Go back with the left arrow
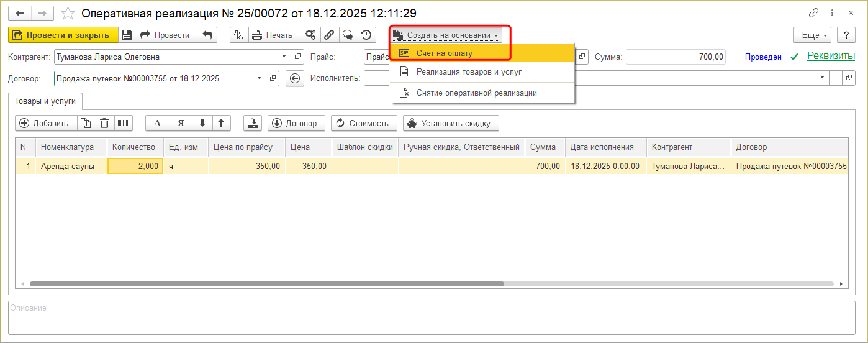 19,12
